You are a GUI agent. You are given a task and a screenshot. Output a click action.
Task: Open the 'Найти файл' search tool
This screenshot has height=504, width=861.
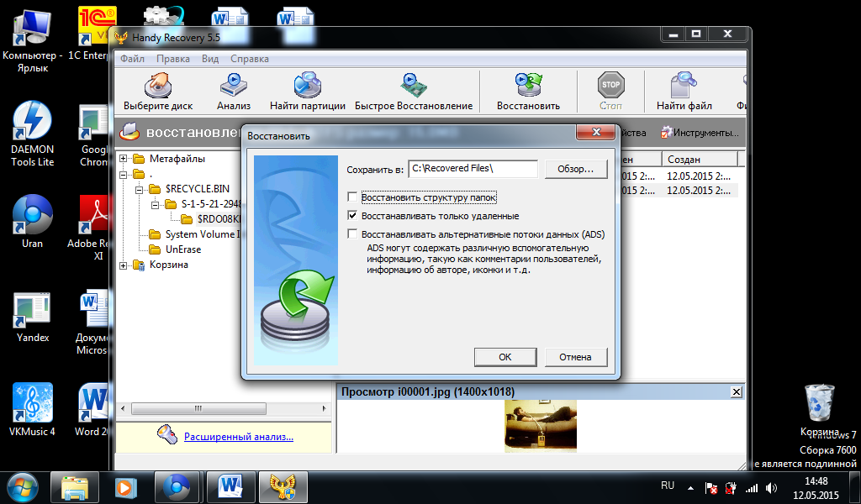pyautogui.click(x=684, y=92)
